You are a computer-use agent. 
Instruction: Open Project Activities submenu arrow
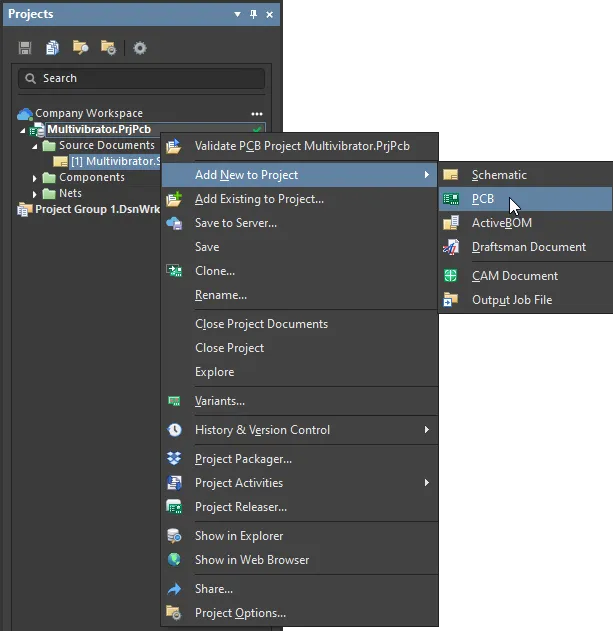click(x=427, y=483)
